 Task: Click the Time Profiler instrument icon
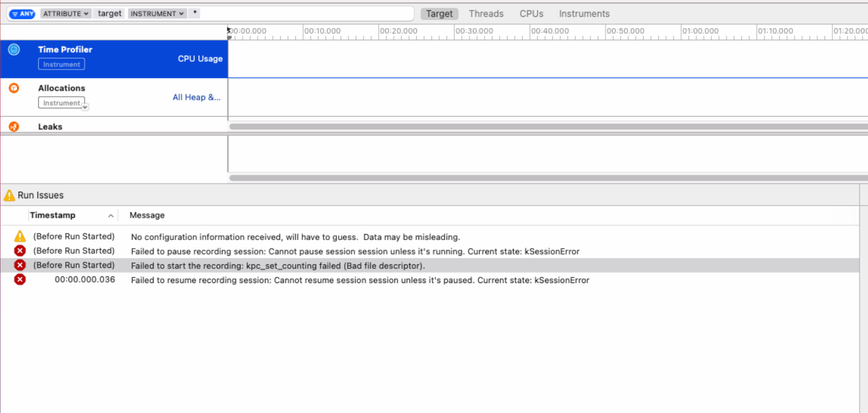14,50
